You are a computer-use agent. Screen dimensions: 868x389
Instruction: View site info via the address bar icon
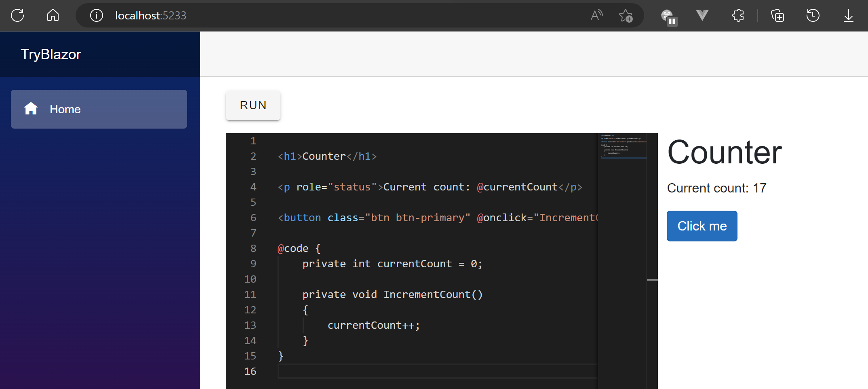tap(97, 15)
